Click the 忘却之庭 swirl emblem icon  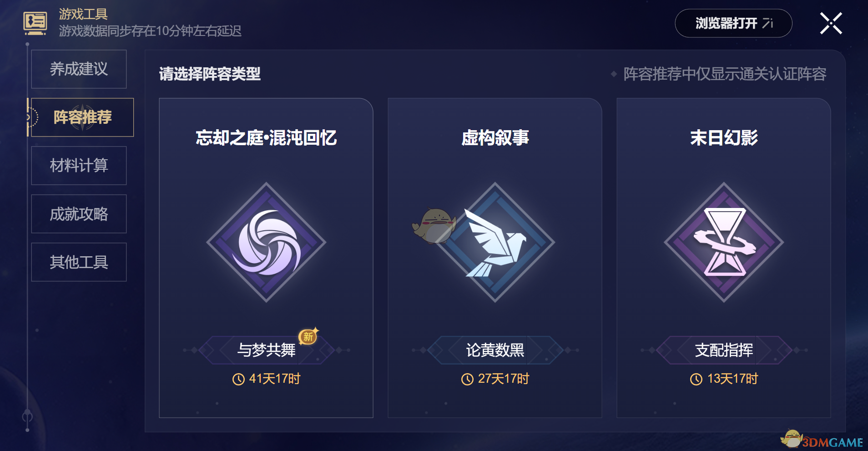pos(266,242)
